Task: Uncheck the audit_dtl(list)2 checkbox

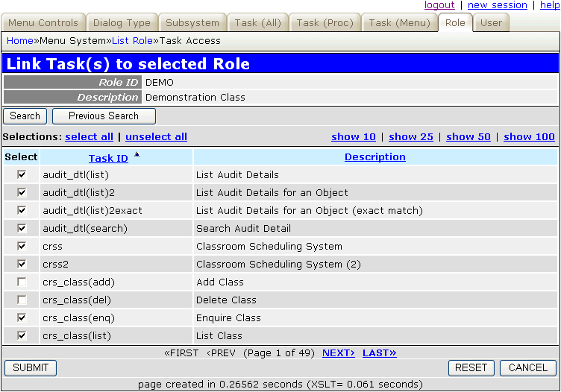Action: [x=22, y=192]
